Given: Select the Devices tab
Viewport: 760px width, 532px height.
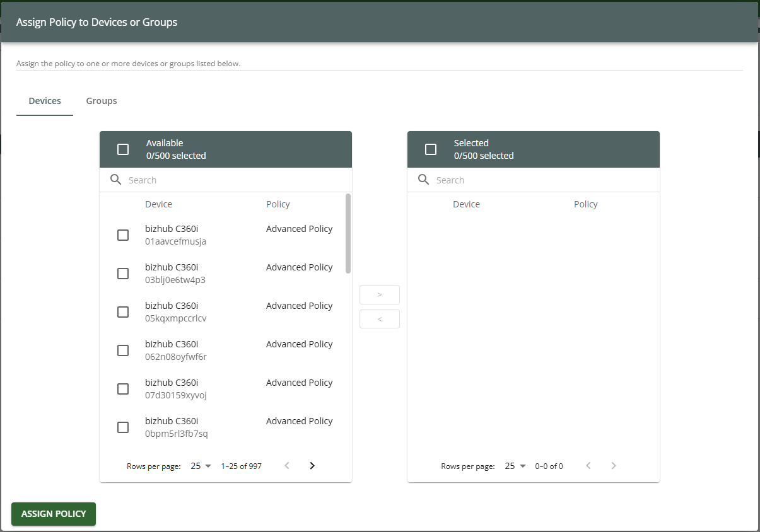Looking at the screenshot, I should tap(45, 101).
